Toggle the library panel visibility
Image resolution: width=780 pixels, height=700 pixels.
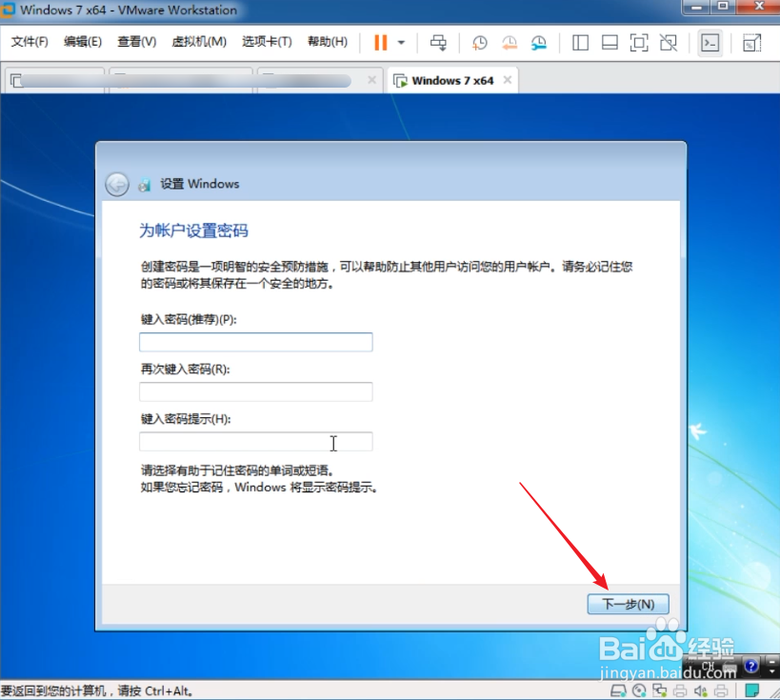tap(582, 43)
